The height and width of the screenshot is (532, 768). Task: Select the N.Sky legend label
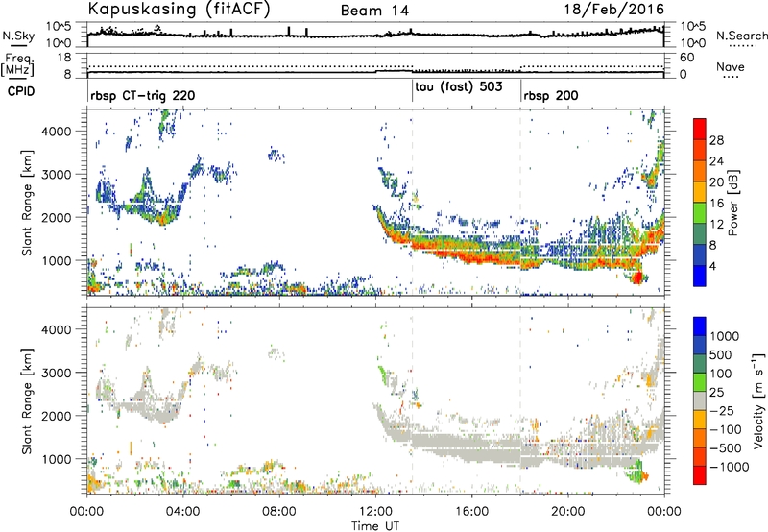[x=18, y=36]
